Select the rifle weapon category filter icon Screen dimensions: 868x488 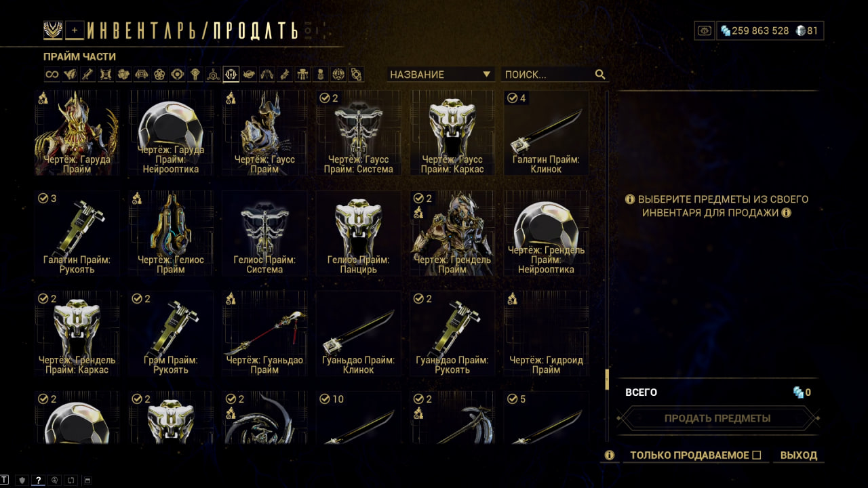click(x=87, y=74)
